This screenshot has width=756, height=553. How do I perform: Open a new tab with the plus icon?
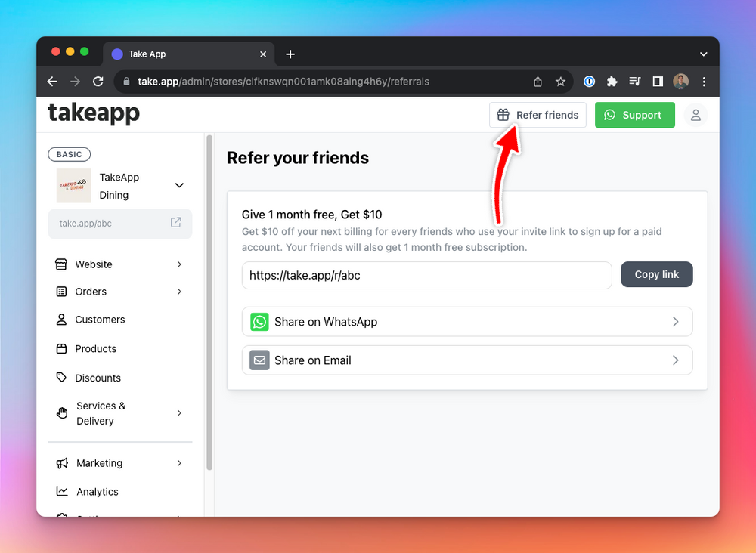click(290, 54)
